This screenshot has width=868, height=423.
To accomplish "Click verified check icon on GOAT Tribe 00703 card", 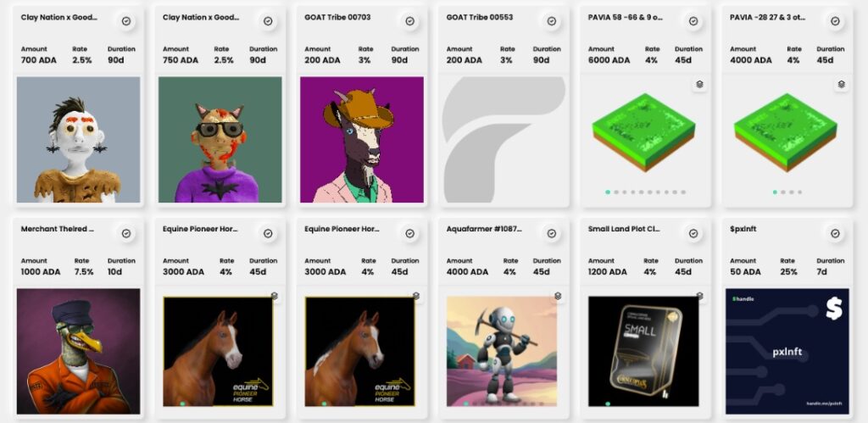I will tap(409, 21).
